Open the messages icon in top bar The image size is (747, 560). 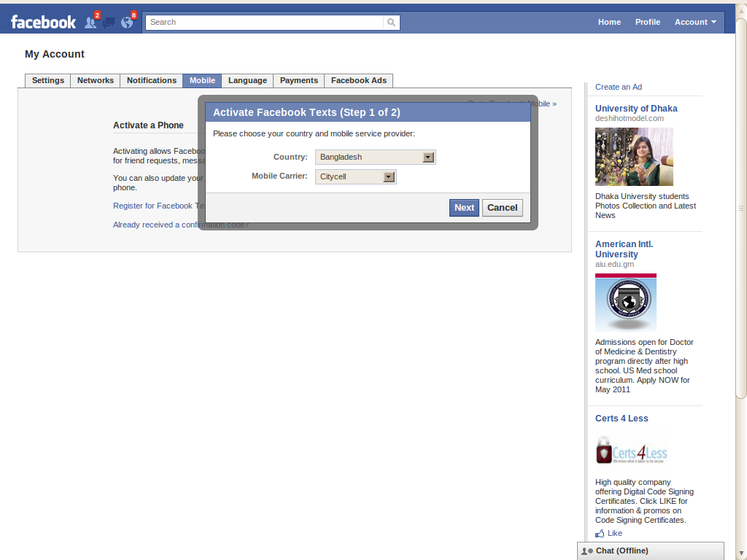tap(107, 23)
